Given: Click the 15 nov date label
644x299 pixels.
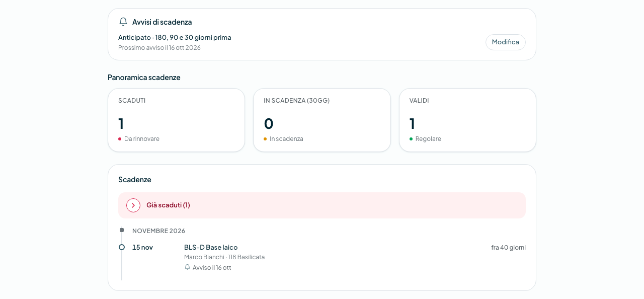Looking at the screenshot, I should [142, 247].
